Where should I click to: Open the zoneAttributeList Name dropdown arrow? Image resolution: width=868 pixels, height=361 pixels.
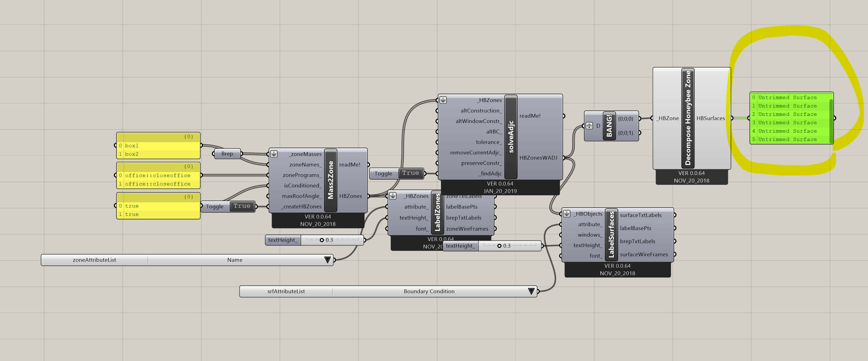coord(327,260)
